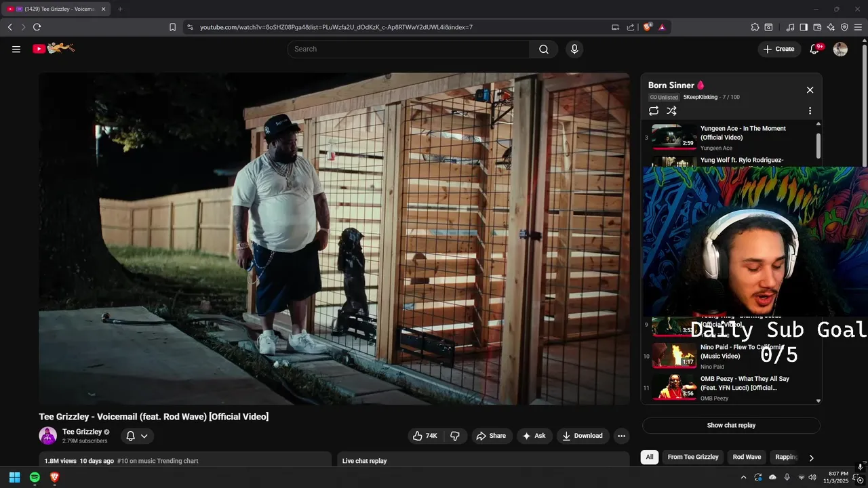This screenshot has width=868, height=488.
Task: Click the search magnifier button
Action: pyautogui.click(x=544, y=49)
